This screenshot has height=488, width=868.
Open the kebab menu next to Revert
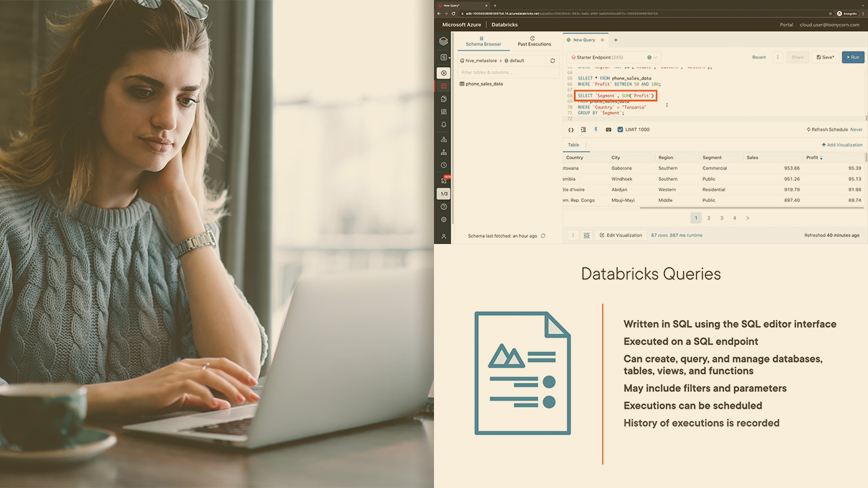[x=778, y=58]
